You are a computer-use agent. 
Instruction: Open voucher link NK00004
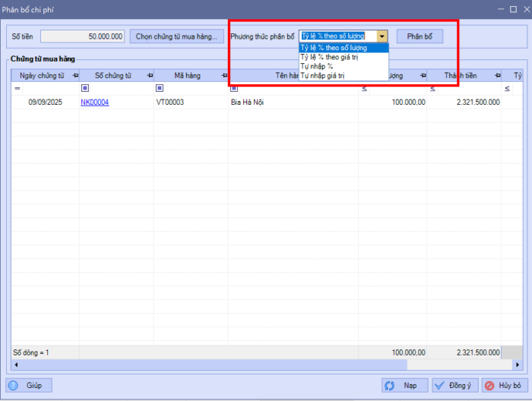coord(94,102)
